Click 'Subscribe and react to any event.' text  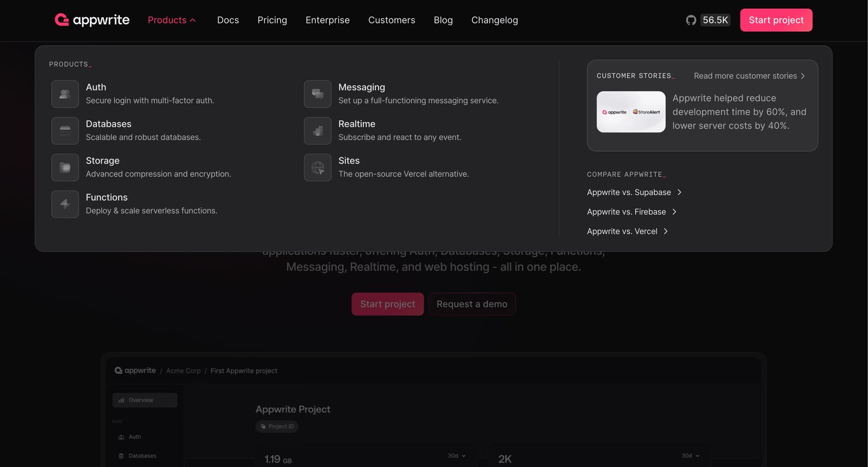pyautogui.click(x=400, y=137)
